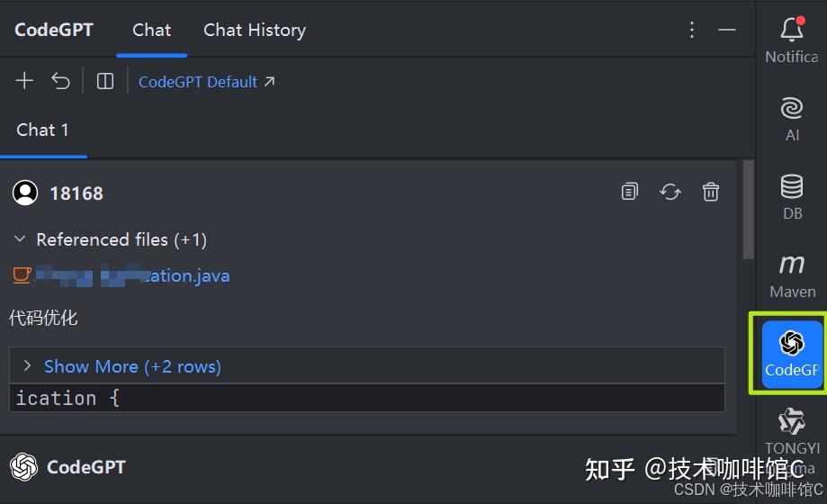Screen dimensions: 827x504
Task: Open the Notifications tool window
Action: (791, 40)
